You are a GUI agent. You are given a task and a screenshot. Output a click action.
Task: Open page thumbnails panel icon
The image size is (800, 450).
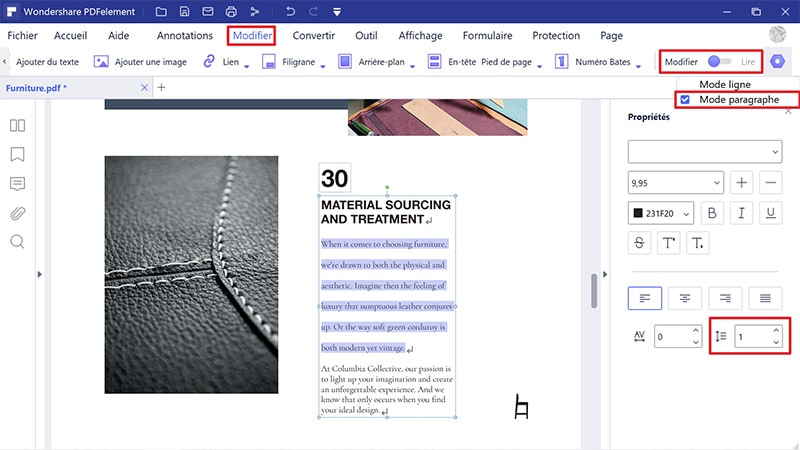coord(17,126)
